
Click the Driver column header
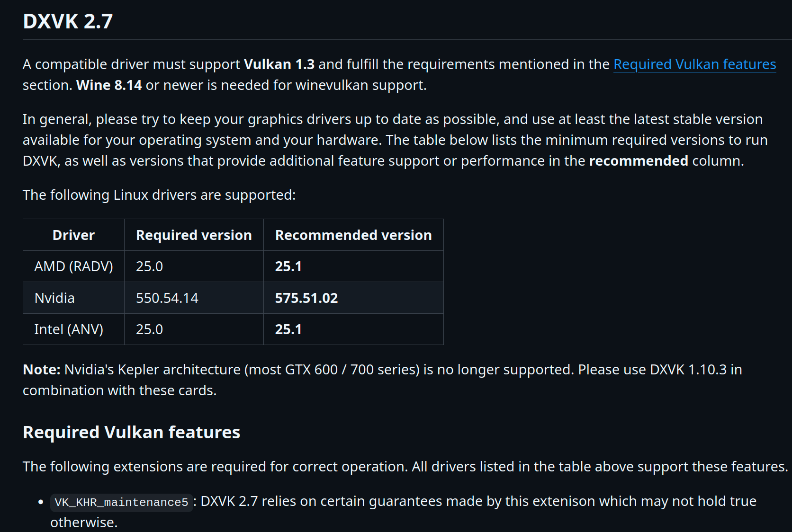click(73, 235)
